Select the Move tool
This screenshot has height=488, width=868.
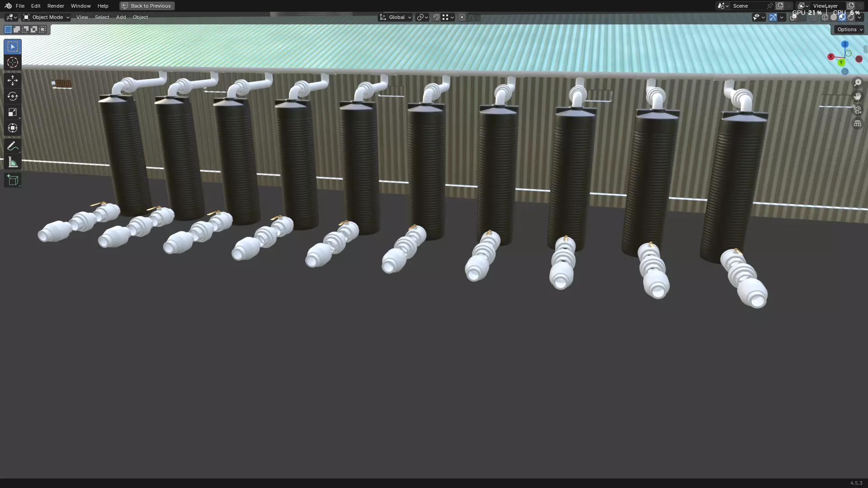tap(13, 80)
